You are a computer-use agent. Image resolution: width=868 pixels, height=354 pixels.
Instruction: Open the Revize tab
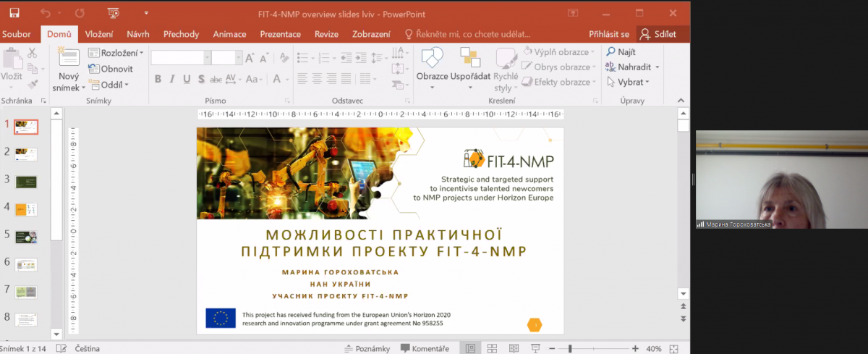coord(326,34)
